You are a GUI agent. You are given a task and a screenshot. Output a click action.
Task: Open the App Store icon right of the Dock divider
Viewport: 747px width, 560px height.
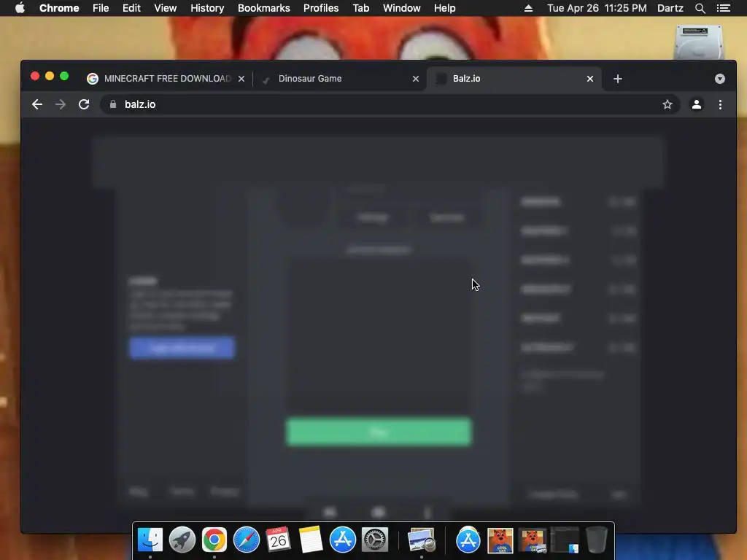[468, 540]
